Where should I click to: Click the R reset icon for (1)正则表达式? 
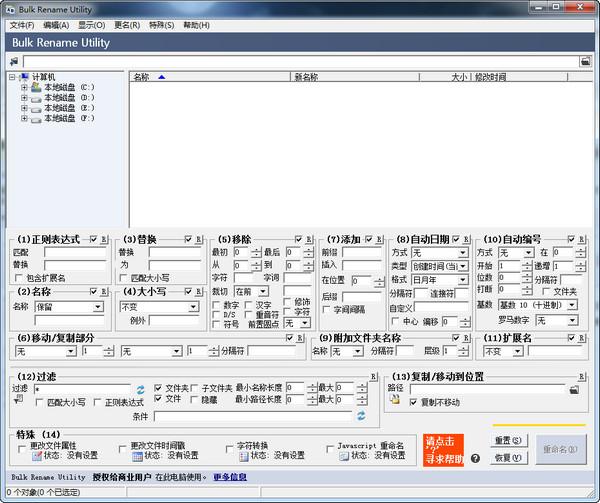(x=104, y=239)
